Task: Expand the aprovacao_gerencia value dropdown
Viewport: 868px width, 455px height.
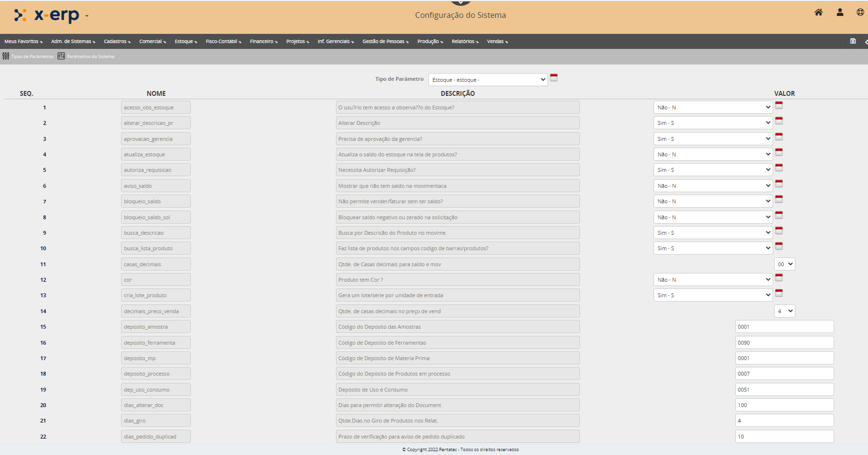Action: (x=713, y=139)
